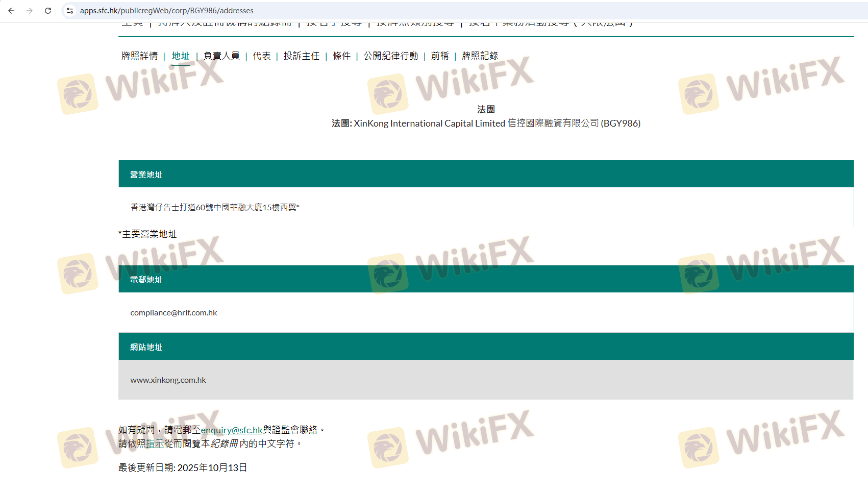Click the compliance@hrif.com.hk email text
Screen dimensions: 868x493
pyautogui.click(x=174, y=313)
